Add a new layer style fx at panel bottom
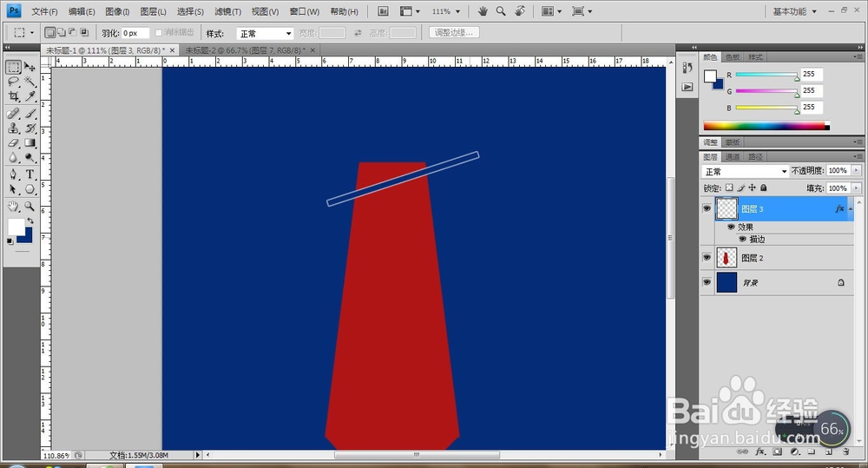Screen dimensions: 868x468 (x=760, y=452)
